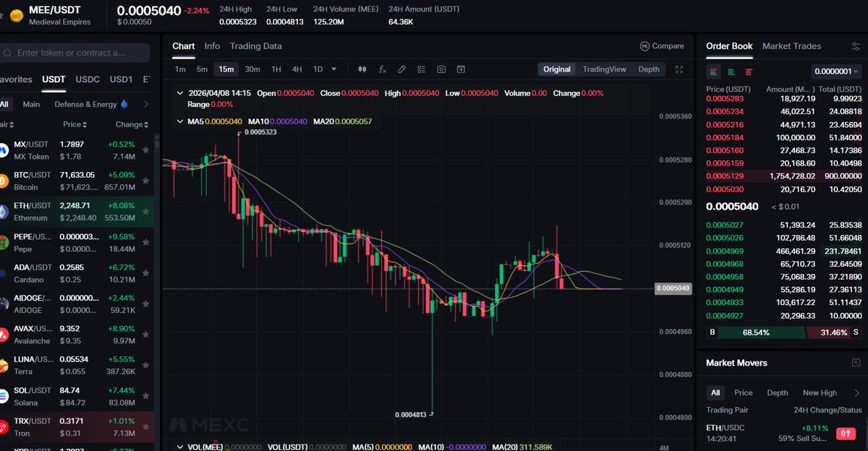The height and width of the screenshot is (451, 868).
Task: Click the ETH/USDC red alert badge icon
Action: click(x=846, y=434)
